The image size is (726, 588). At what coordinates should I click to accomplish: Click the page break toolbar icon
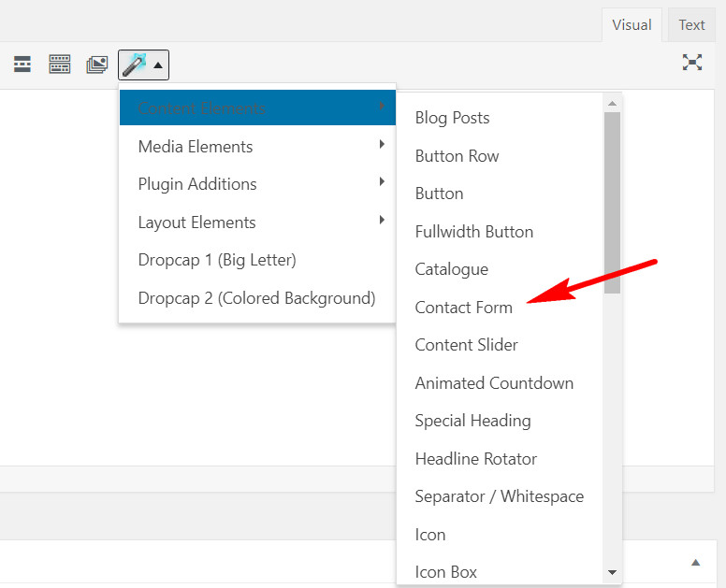click(22, 64)
